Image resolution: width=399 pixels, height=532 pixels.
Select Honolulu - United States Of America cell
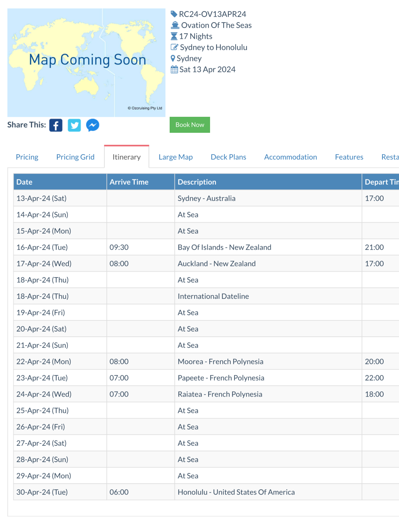tap(268, 492)
